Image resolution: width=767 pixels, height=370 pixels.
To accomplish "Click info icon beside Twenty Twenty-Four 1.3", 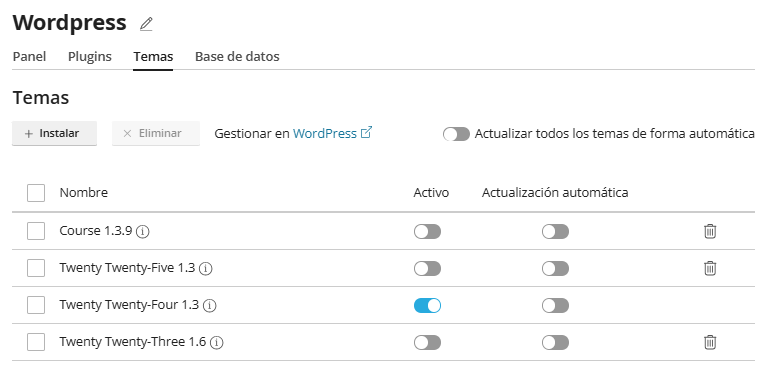I will pos(210,306).
